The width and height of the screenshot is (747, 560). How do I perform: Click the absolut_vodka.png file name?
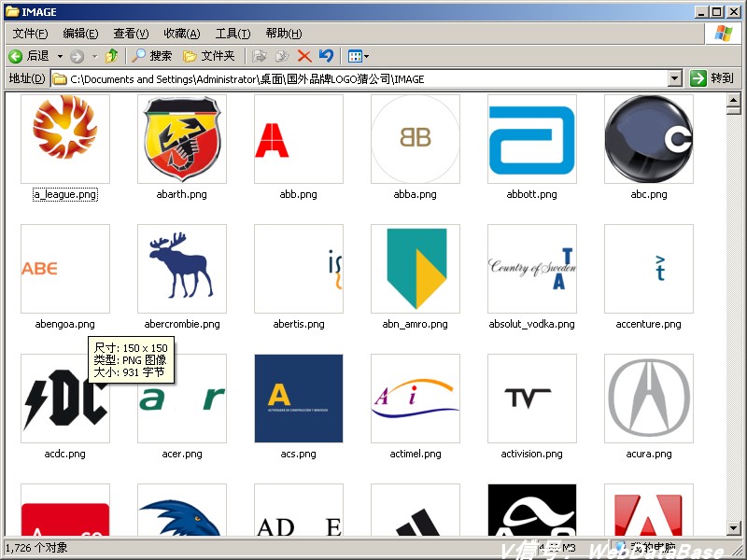(531, 324)
